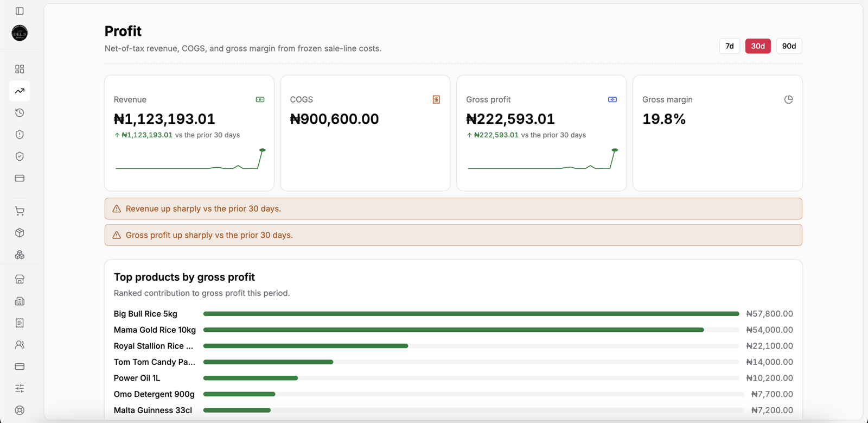Click the Gross profit value ₦222,593.01
This screenshot has height=423, width=868.
click(x=510, y=119)
